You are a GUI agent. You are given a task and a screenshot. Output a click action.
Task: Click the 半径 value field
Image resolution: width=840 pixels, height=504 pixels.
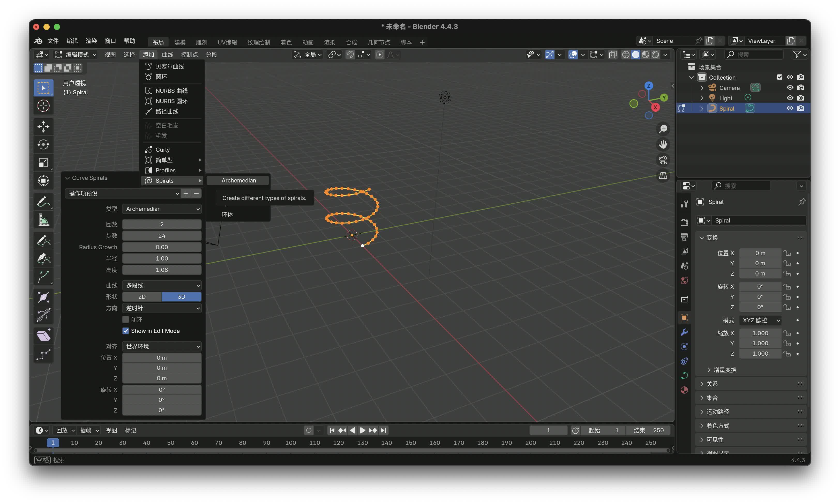coord(162,258)
